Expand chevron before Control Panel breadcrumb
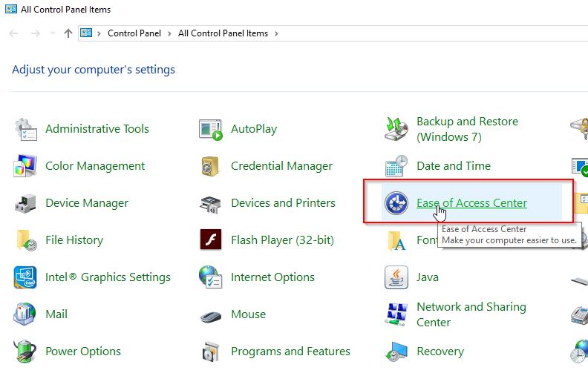This screenshot has height=373, width=588. pyautogui.click(x=99, y=33)
